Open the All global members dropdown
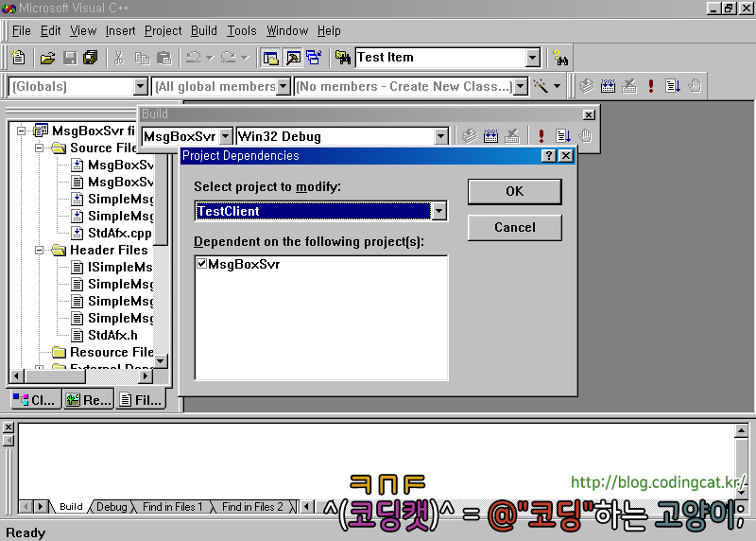 pos(283,87)
